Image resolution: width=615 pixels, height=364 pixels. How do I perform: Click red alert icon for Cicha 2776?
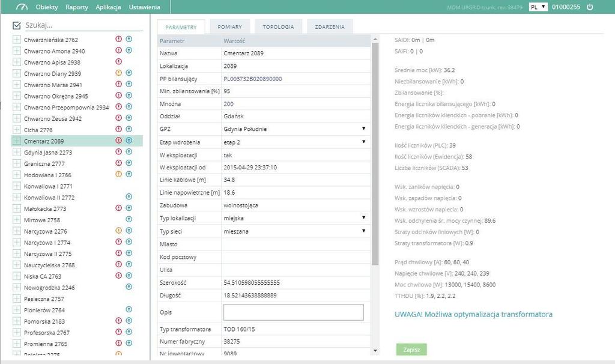pyautogui.click(x=118, y=129)
